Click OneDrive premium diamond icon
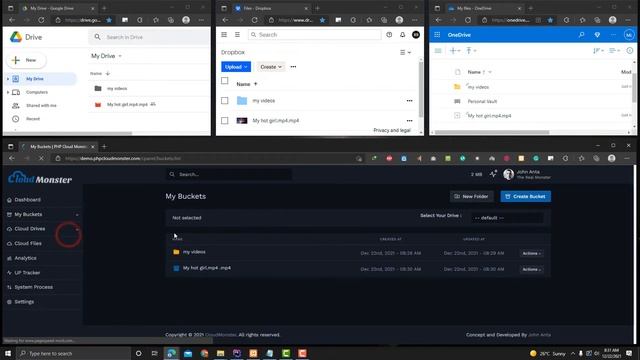Image resolution: width=640 pixels, height=360 pixels. pyautogui.click(x=597, y=35)
